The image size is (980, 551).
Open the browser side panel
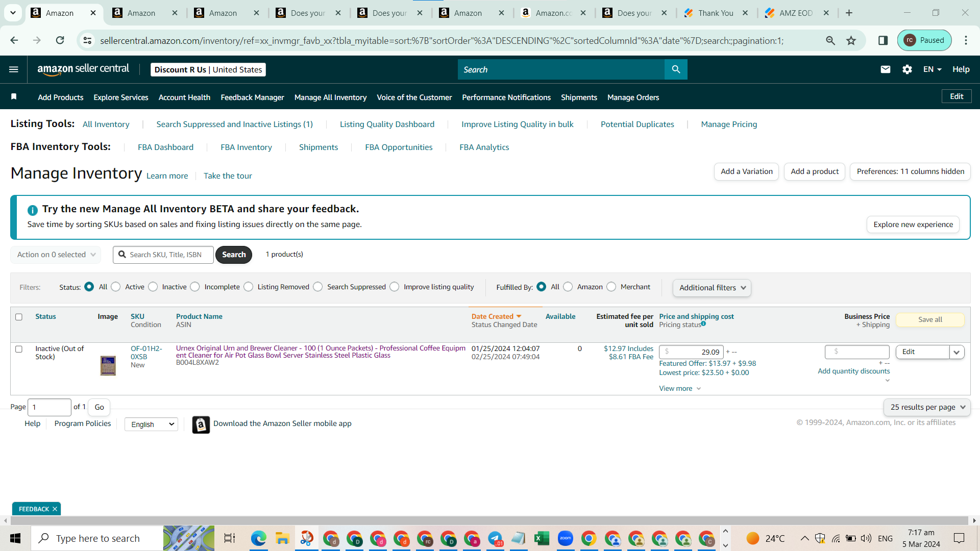point(883,40)
